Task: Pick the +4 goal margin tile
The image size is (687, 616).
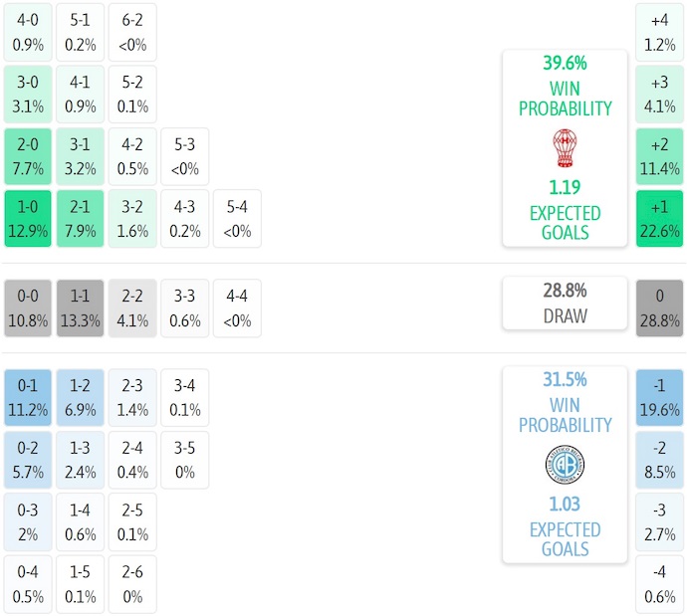Action: coord(660,32)
